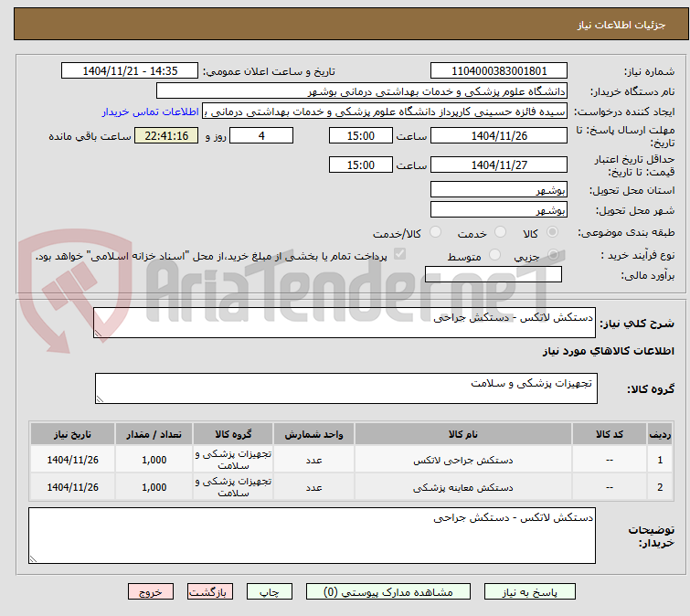Click the عدد unit cell in row 2
The width and height of the screenshot is (690, 616).
313,486
